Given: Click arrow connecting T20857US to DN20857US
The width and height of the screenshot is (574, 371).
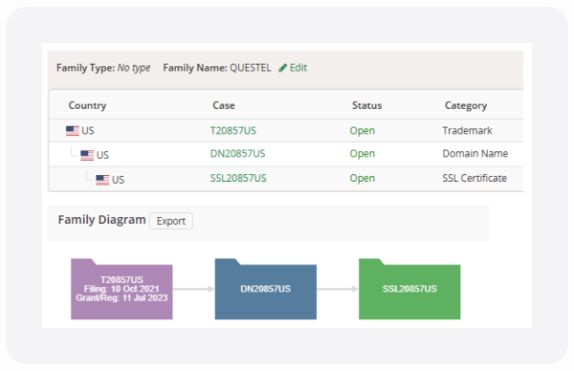Looking at the screenshot, I should pyautogui.click(x=193, y=289).
